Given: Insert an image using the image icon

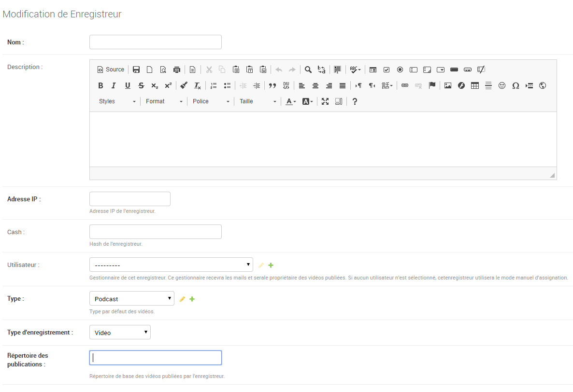Looking at the screenshot, I should (x=448, y=85).
